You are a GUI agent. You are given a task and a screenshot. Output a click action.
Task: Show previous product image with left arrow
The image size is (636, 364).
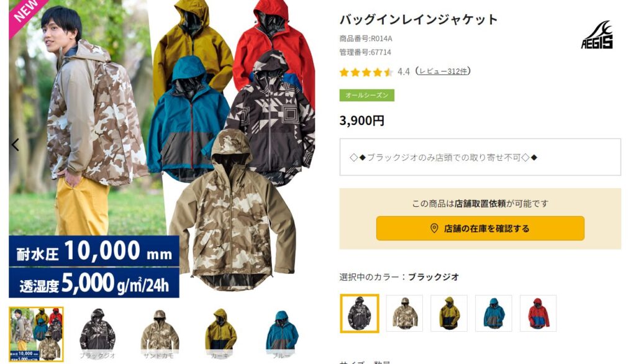tap(16, 145)
